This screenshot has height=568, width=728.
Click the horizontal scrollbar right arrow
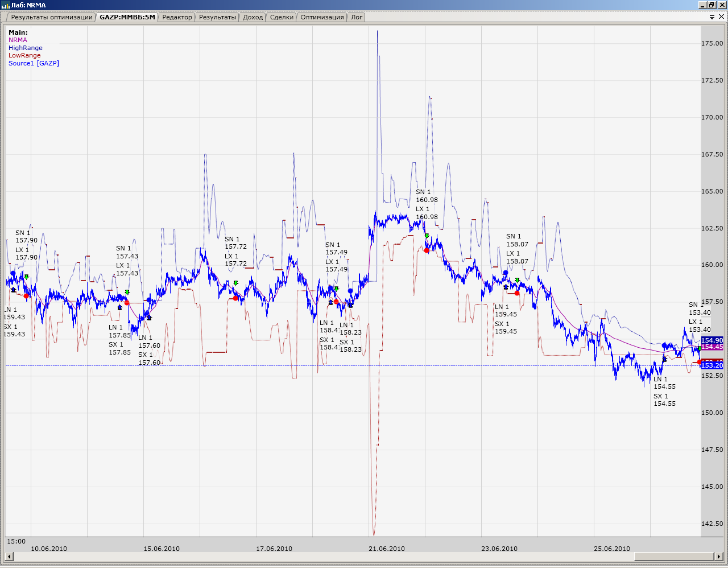[719, 556]
